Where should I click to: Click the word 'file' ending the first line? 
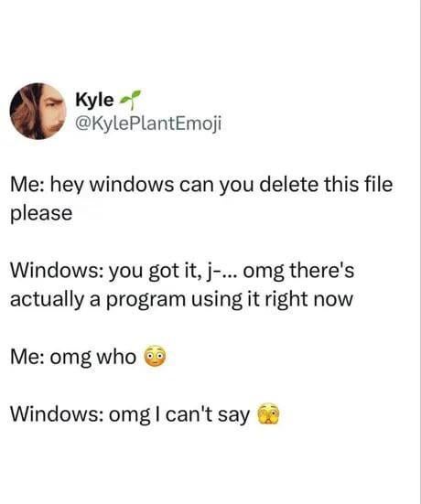coord(379,185)
